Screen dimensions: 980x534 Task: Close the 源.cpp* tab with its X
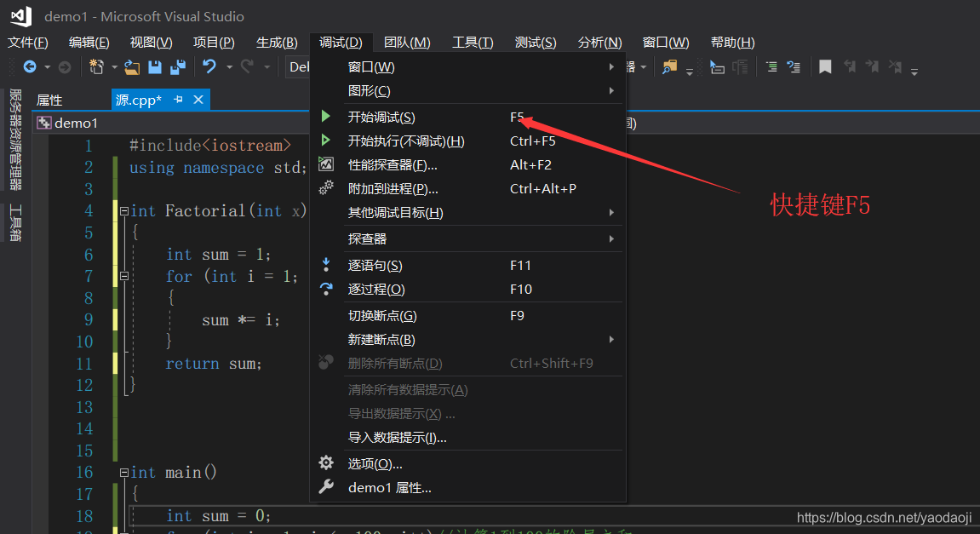pos(198,100)
